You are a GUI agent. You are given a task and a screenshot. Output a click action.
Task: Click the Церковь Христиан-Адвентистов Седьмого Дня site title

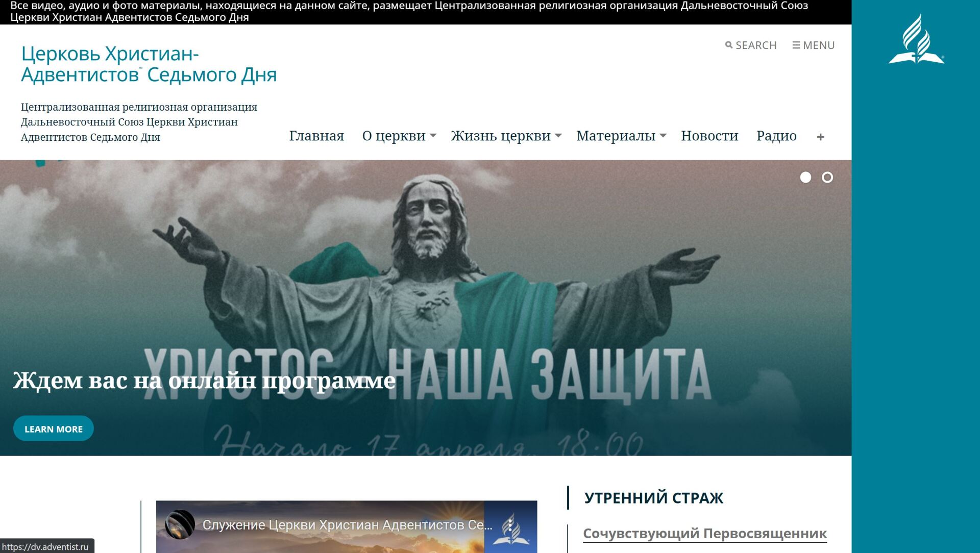click(149, 64)
